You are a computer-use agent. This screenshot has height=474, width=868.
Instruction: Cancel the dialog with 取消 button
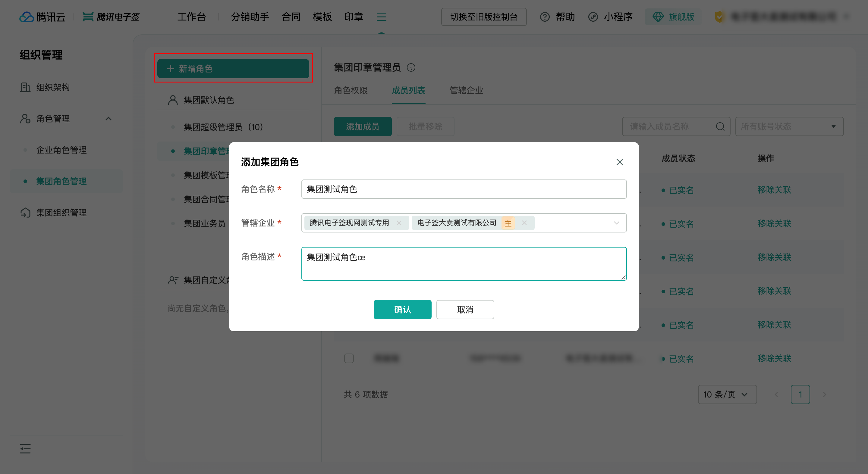click(465, 309)
